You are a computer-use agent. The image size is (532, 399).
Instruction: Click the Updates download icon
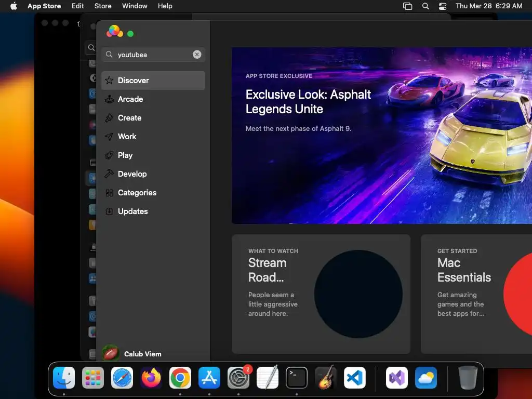pos(109,211)
